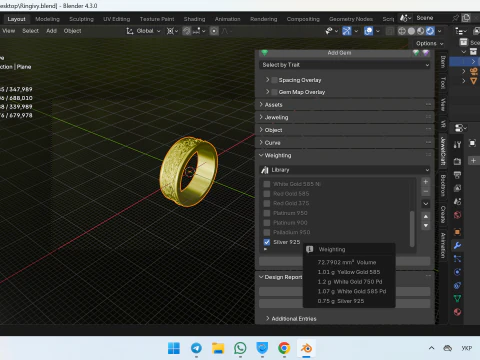This screenshot has width=480, height=360.
Task: Uncheck the Silver 925 material
Action: tap(267, 242)
